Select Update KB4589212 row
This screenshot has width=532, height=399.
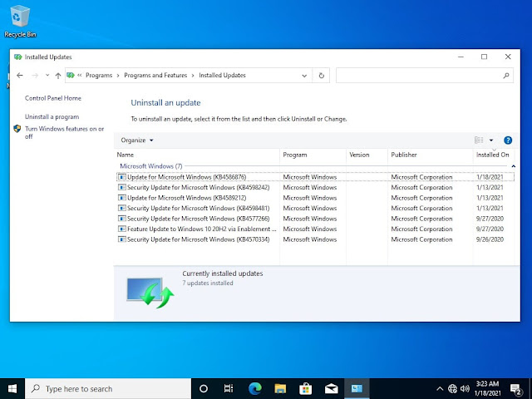[315, 198]
